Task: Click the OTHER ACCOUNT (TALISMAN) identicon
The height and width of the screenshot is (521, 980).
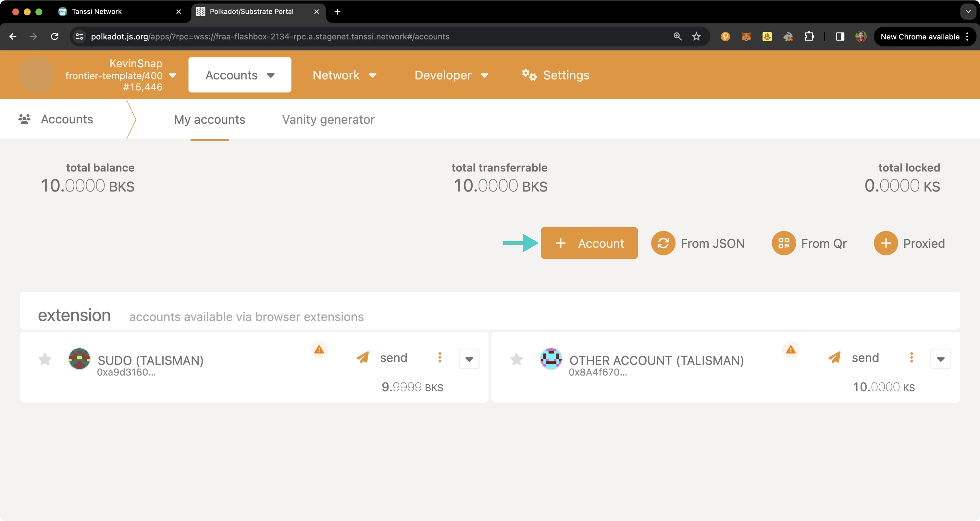Action: pyautogui.click(x=551, y=359)
